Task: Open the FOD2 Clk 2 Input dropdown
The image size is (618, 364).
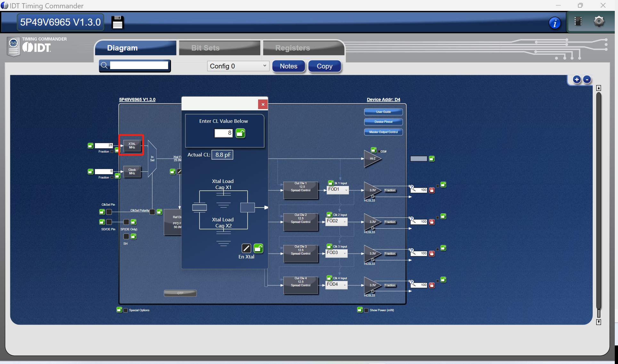Action: 337,221
